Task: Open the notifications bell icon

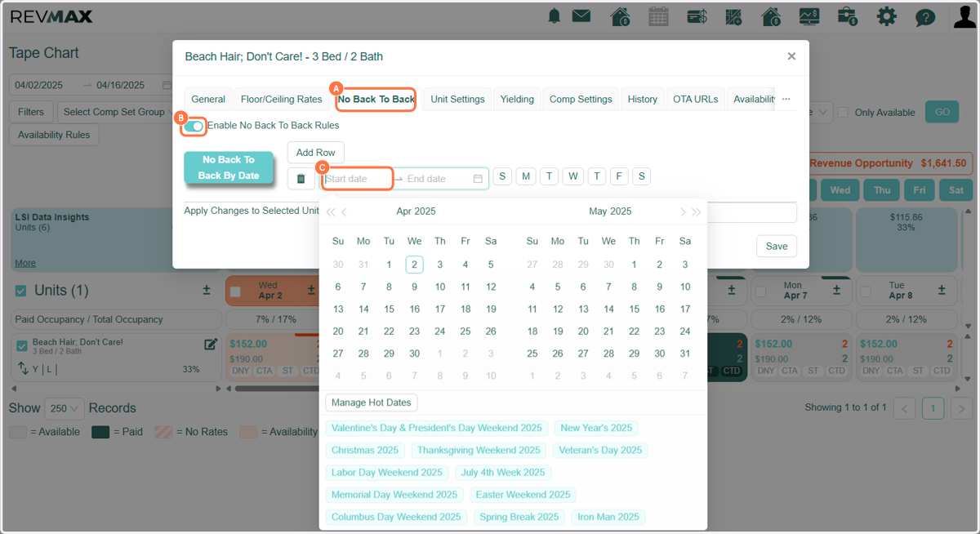Action: click(555, 16)
